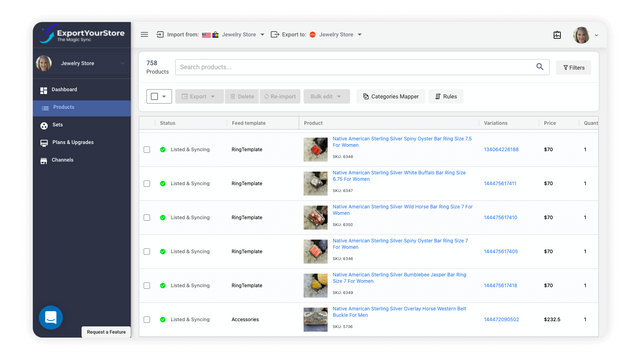Click the Rules button
Screen dimensions: 640x360
(x=446, y=97)
